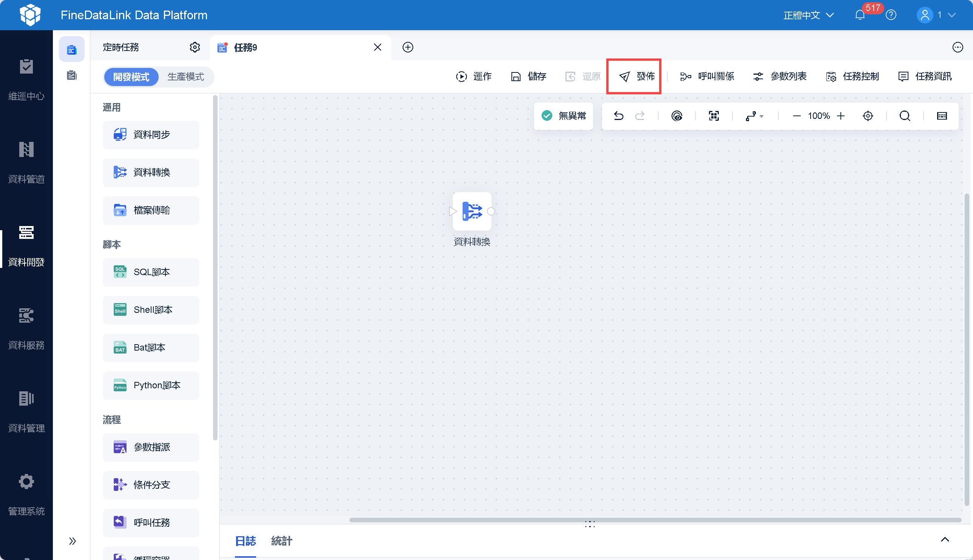
Task: Switch to the 統計 tab
Action: 281,541
